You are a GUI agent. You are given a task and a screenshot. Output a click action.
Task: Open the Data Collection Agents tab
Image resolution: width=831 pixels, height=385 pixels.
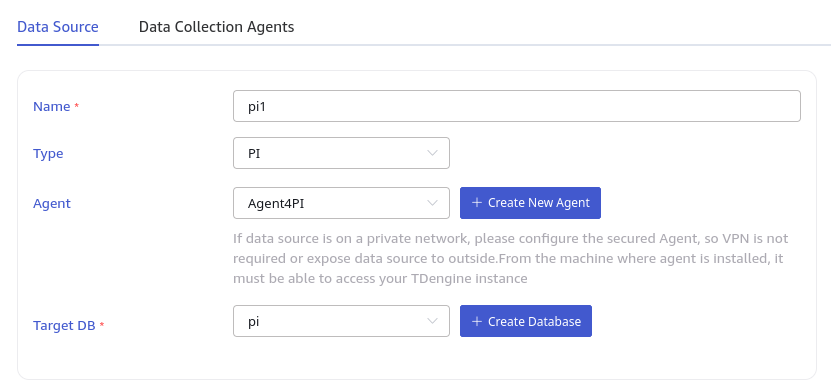(x=216, y=27)
